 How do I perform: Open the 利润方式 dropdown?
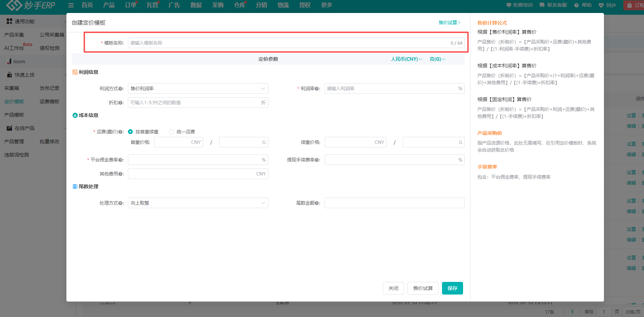coord(198,88)
